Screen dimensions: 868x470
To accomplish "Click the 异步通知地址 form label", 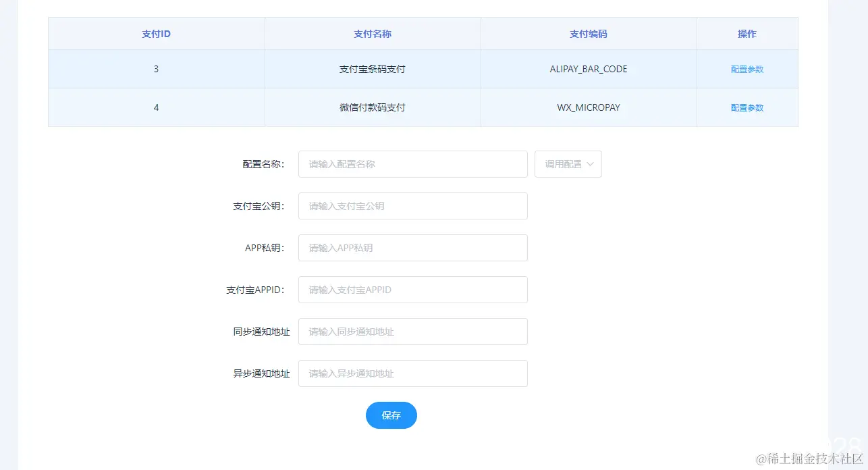I will [x=262, y=373].
